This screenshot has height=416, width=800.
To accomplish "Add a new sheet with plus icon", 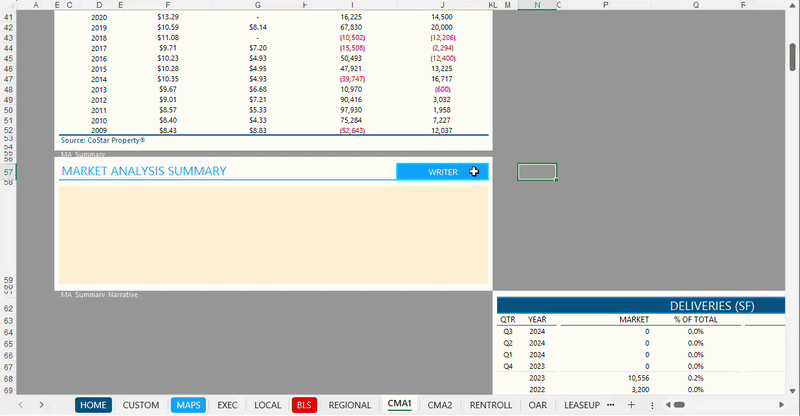I will tap(630, 405).
